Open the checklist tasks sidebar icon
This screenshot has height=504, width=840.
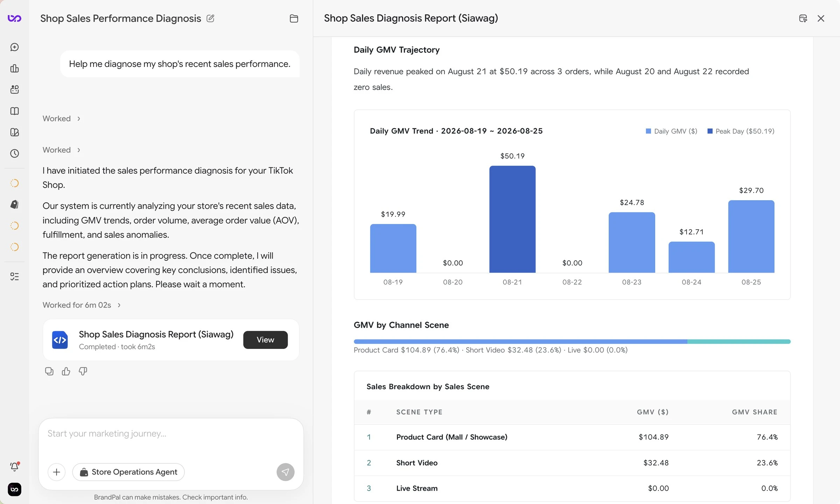point(14,276)
